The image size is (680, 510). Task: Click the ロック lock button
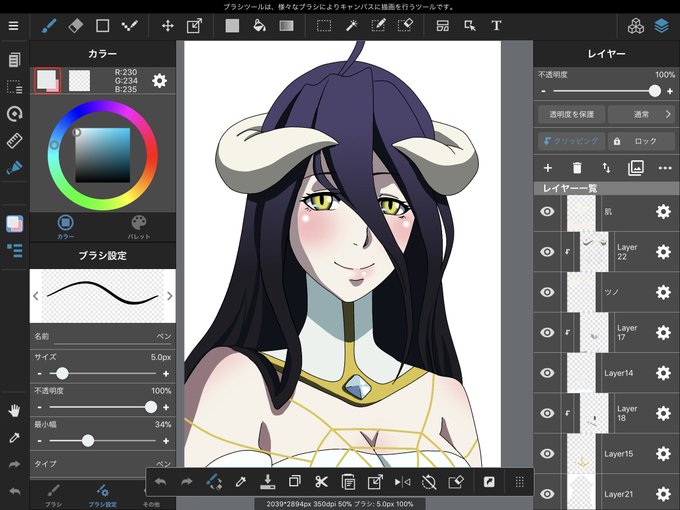tap(641, 141)
